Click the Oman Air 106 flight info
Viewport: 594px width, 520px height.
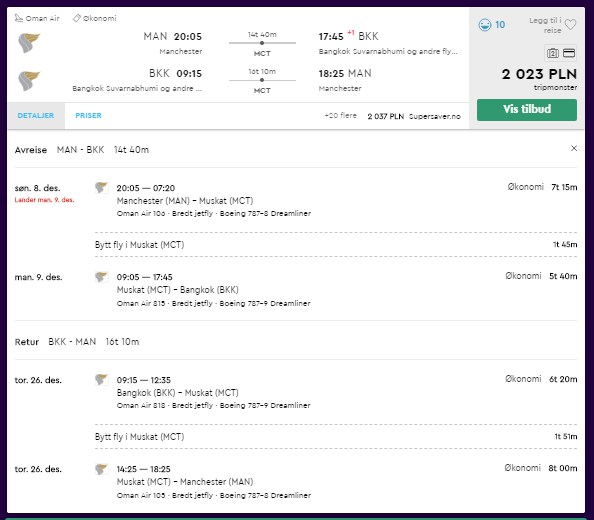point(214,214)
